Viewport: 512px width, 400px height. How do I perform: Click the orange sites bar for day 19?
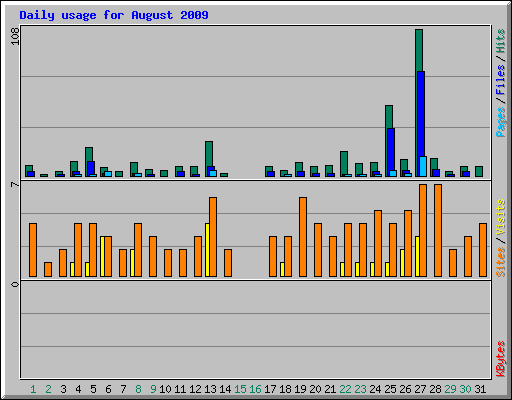(303, 237)
